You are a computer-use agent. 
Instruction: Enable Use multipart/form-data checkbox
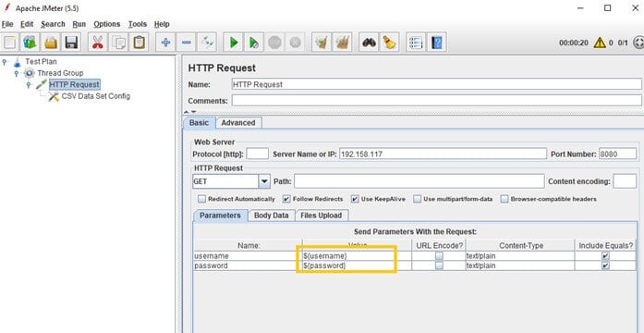coord(418,199)
